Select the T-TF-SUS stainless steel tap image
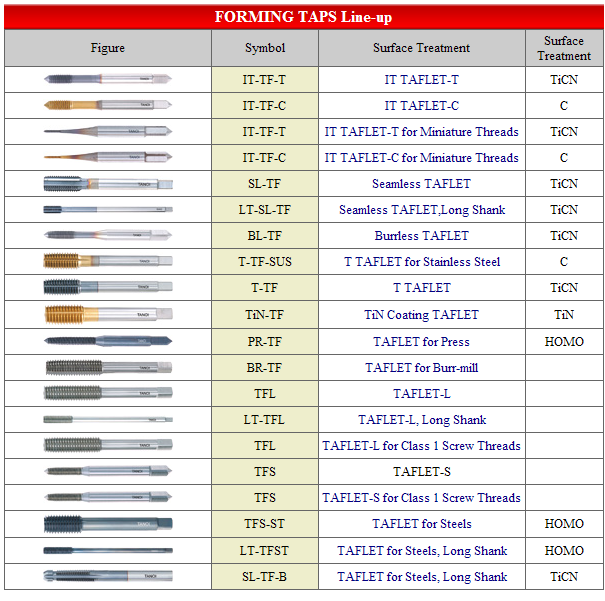The image size is (605, 601). [108, 261]
